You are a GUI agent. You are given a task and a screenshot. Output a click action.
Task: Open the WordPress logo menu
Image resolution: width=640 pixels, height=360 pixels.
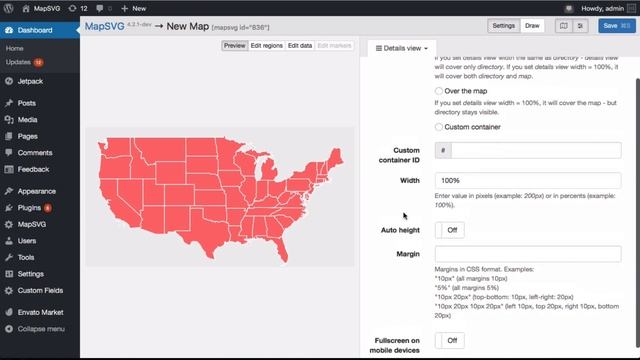pos(9,8)
